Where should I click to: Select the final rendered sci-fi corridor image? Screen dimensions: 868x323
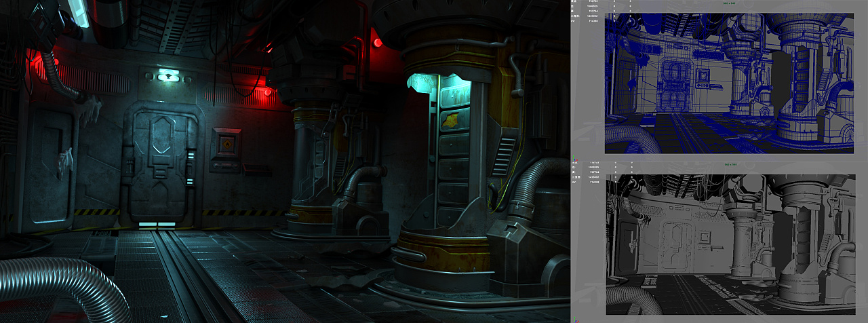click(x=284, y=161)
